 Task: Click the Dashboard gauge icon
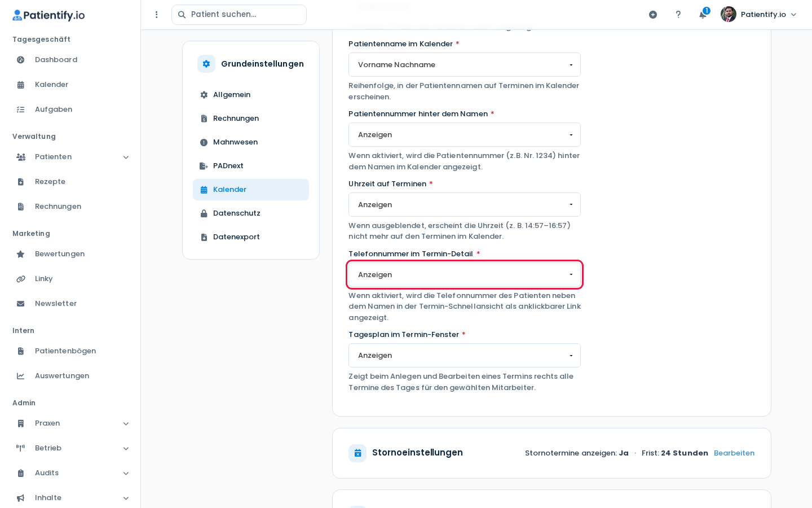21,60
